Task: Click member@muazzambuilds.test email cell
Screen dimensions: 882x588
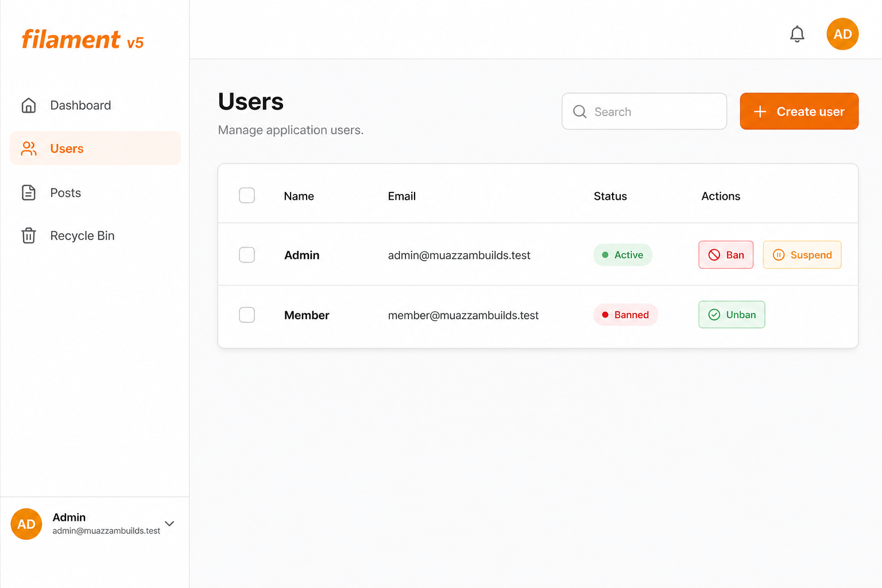Action: 463,315
